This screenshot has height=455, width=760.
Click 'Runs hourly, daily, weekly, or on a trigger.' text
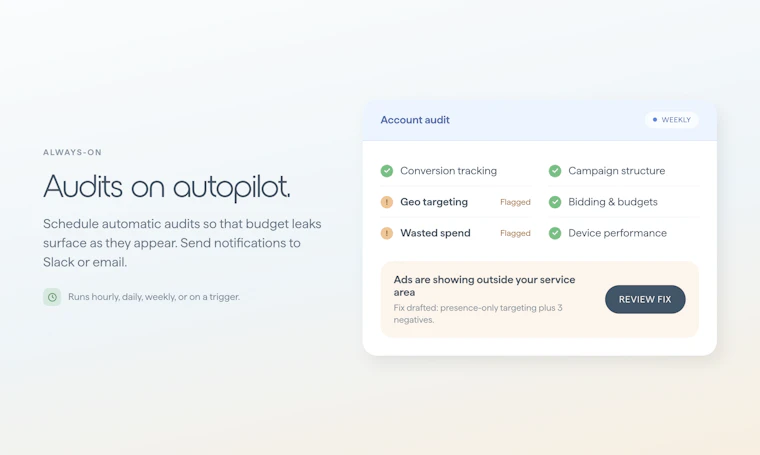click(154, 297)
